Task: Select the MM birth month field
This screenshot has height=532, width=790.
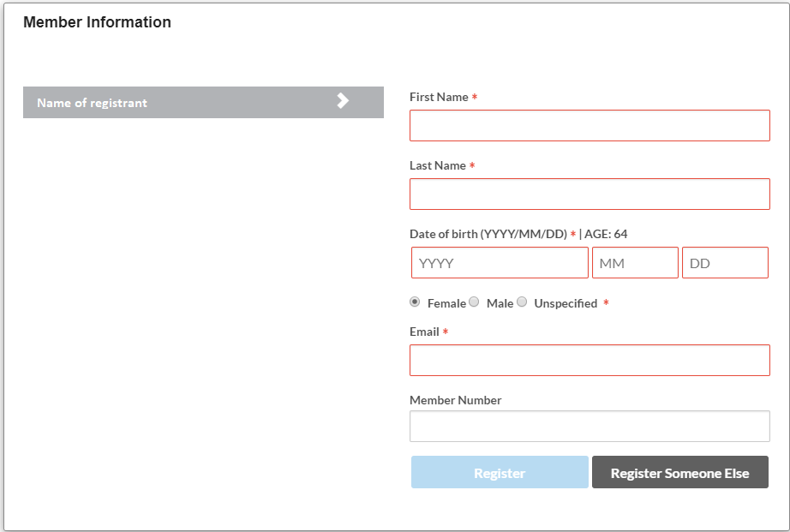Action: (635, 263)
